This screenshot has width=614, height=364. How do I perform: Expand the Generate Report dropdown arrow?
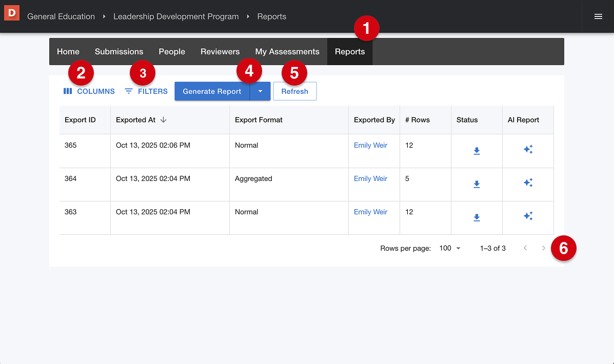point(260,91)
